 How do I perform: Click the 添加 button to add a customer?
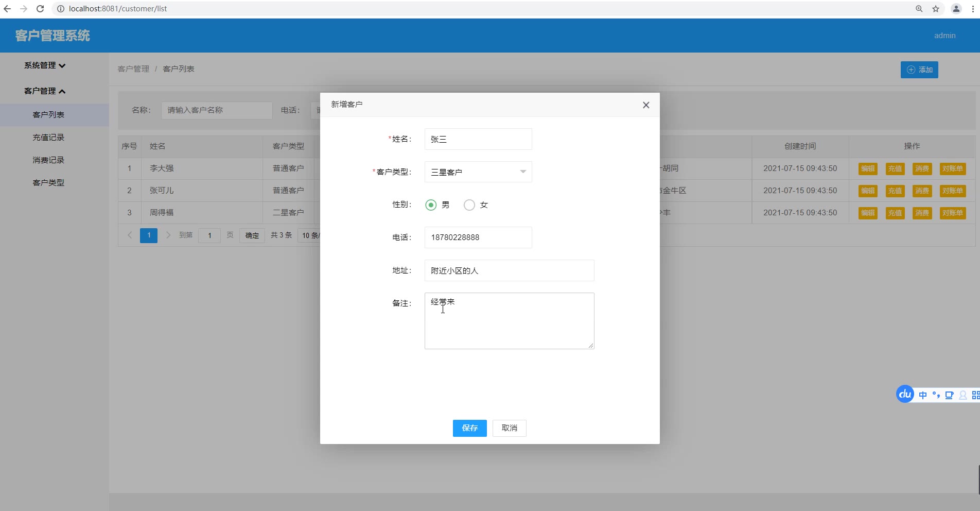point(919,70)
